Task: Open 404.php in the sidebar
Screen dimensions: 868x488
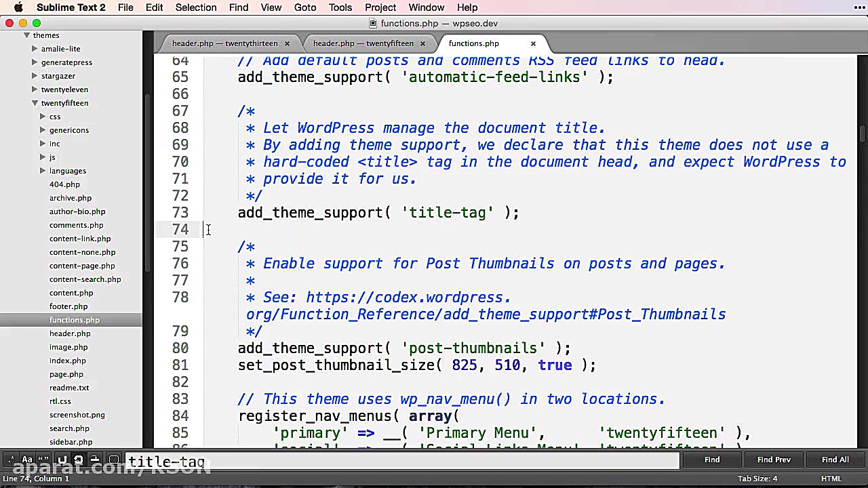Action: [x=64, y=184]
